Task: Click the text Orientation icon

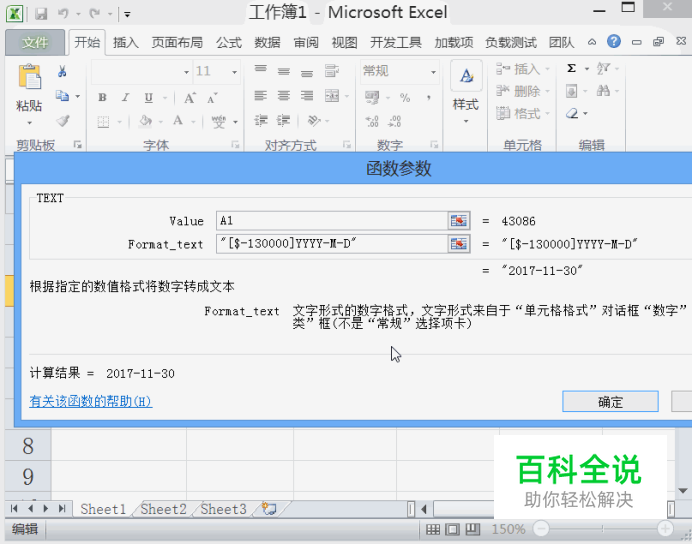Action: pyautogui.click(x=314, y=120)
